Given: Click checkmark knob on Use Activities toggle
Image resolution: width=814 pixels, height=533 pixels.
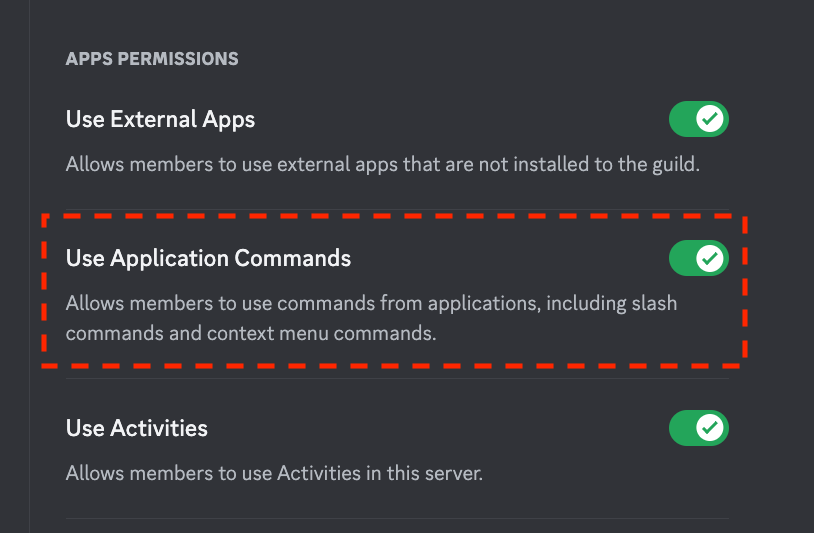Looking at the screenshot, I should [x=710, y=428].
